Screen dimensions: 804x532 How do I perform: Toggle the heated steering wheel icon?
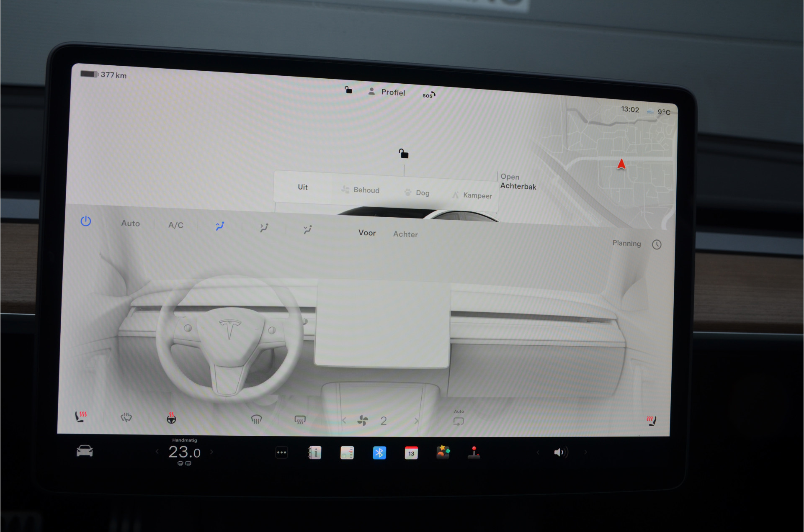pyautogui.click(x=171, y=418)
